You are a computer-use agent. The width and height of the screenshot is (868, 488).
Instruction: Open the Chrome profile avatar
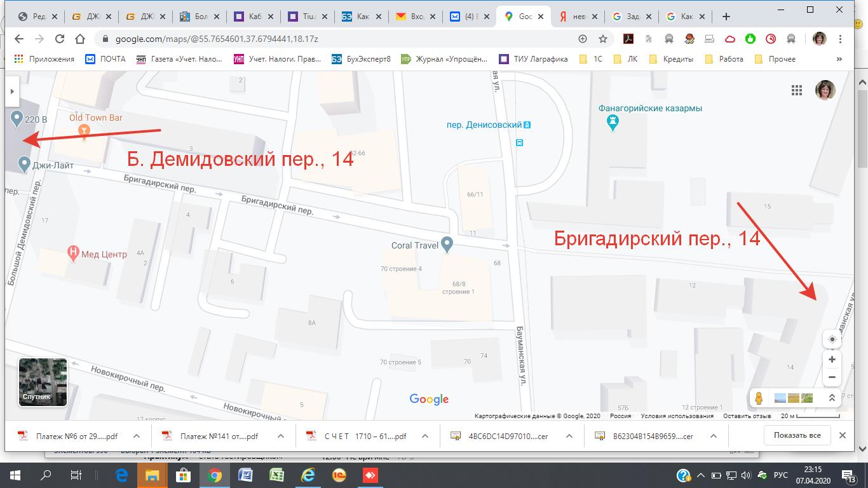coord(820,39)
